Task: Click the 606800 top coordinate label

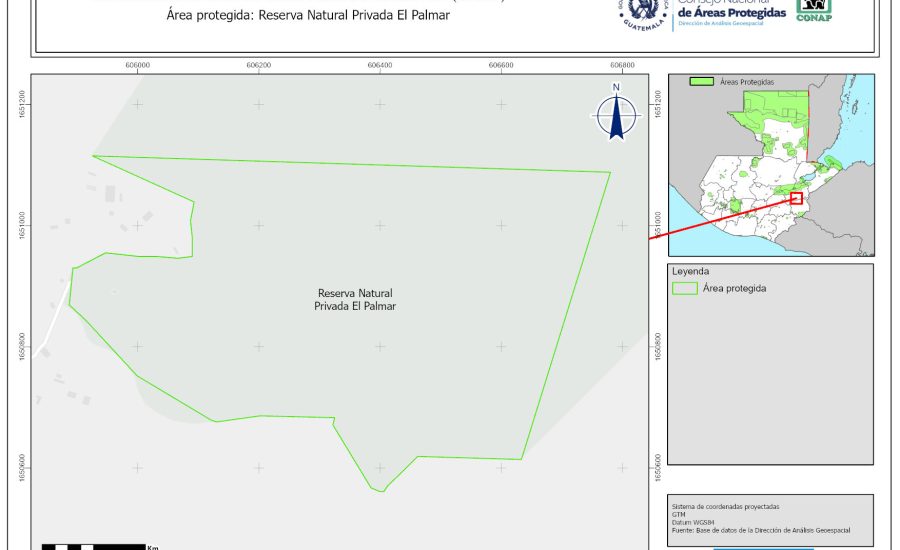Action: click(x=621, y=65)
